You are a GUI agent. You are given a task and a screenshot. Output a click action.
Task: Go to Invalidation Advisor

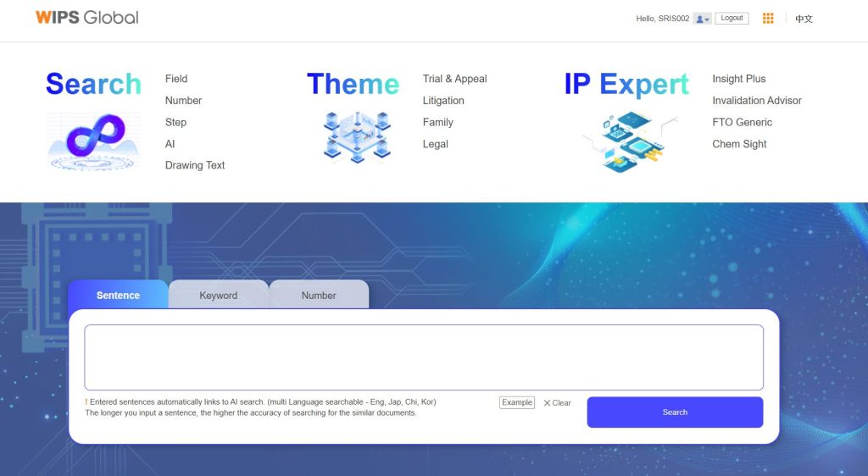756,100
